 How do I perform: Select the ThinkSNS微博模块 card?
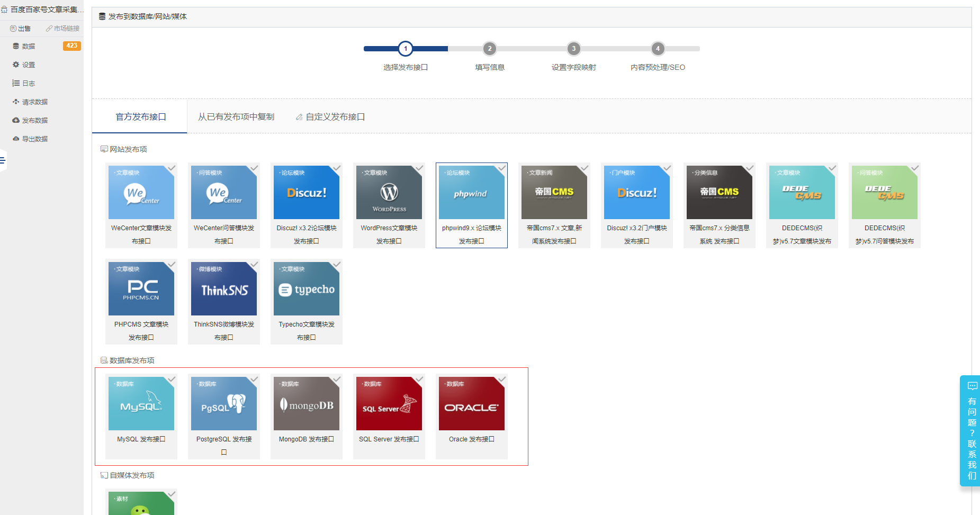[224, 302]
